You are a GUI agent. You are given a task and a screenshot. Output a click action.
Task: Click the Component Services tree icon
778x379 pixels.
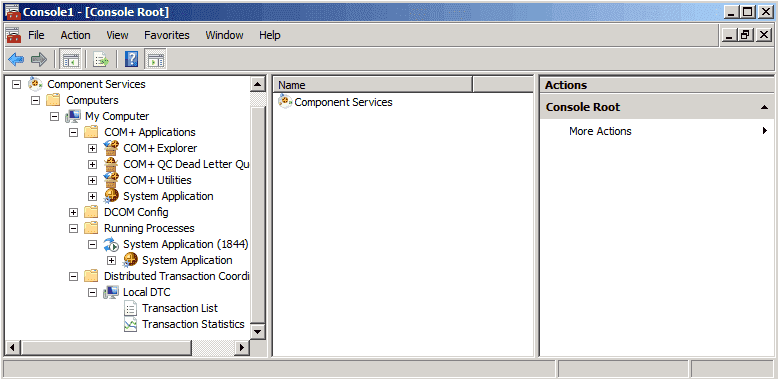pyautogui.click(x=35, y=84)
